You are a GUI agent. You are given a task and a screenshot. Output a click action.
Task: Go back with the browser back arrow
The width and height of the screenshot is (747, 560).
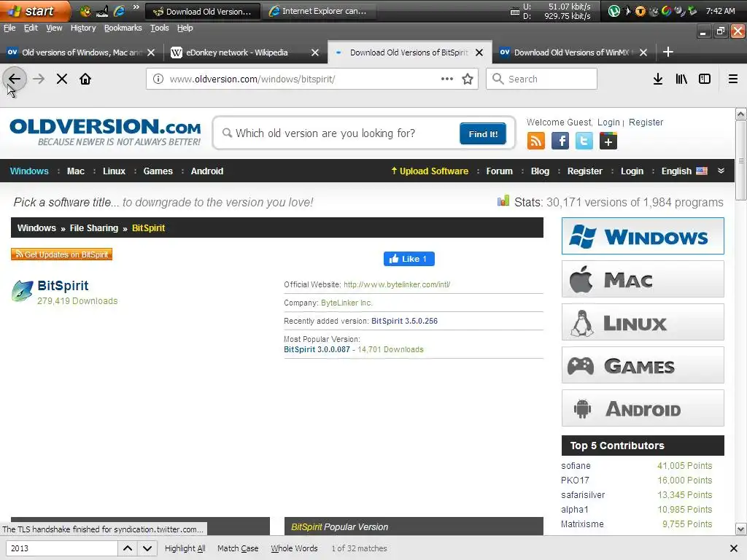pyautogui.click(x=15, y=79)
